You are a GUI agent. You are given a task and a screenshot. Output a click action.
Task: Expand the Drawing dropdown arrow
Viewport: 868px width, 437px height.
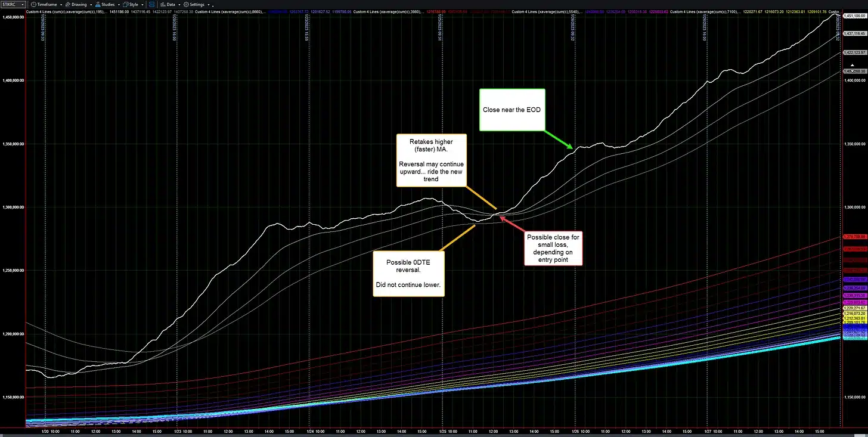91,5
